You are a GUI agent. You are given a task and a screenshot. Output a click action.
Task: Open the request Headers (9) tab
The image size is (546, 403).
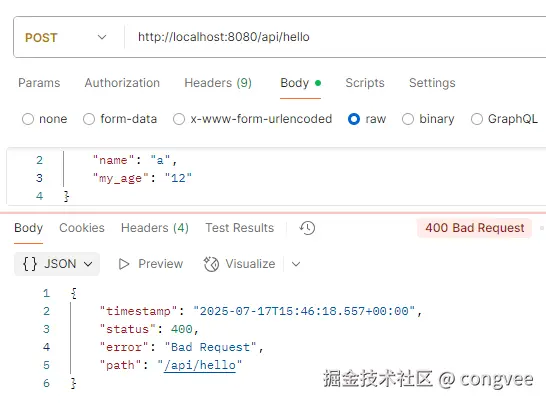pos(218,83)
